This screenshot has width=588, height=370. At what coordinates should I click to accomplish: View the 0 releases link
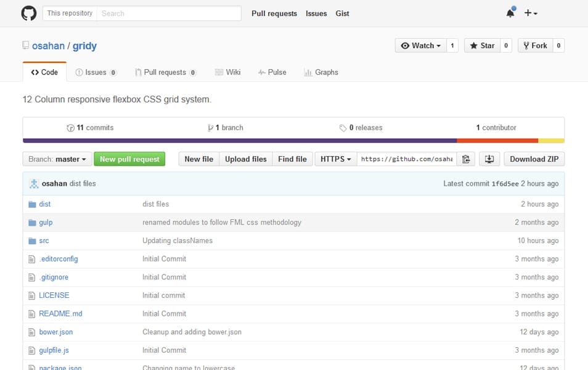[361, 128]
